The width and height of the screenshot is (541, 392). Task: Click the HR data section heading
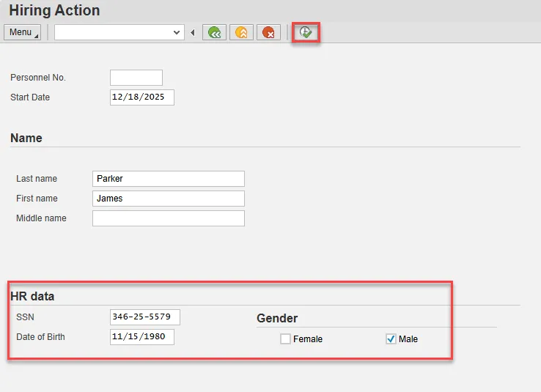coord(32,296)
